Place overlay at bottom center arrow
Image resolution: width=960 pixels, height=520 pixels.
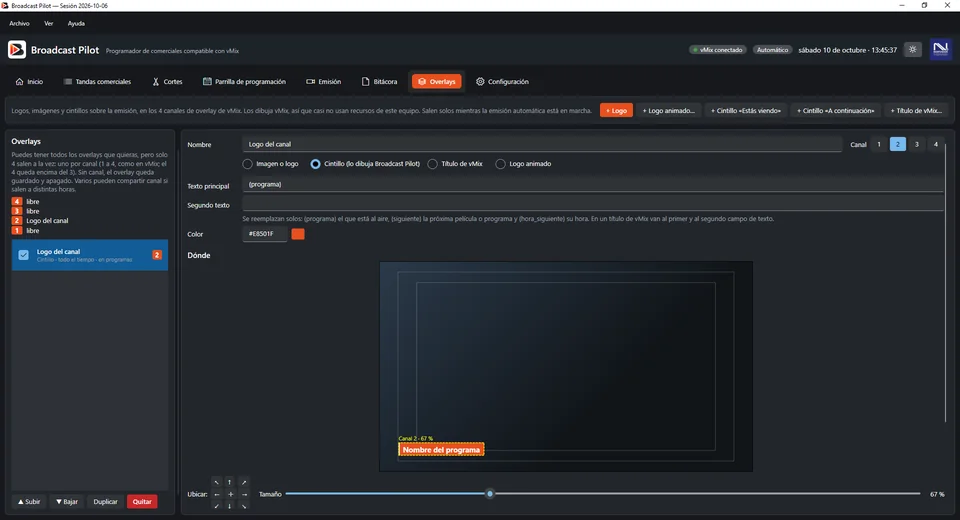[230, 506]
